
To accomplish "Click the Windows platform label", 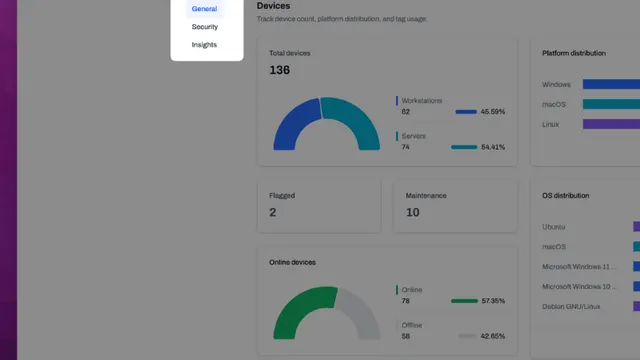I will 556,84.
